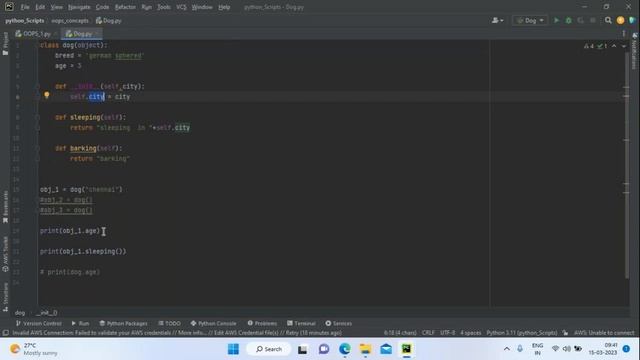Go to next highlighted error arrow
Image resolution: width=640 pixels, height=360 pixels.
[x=624, y=46]
